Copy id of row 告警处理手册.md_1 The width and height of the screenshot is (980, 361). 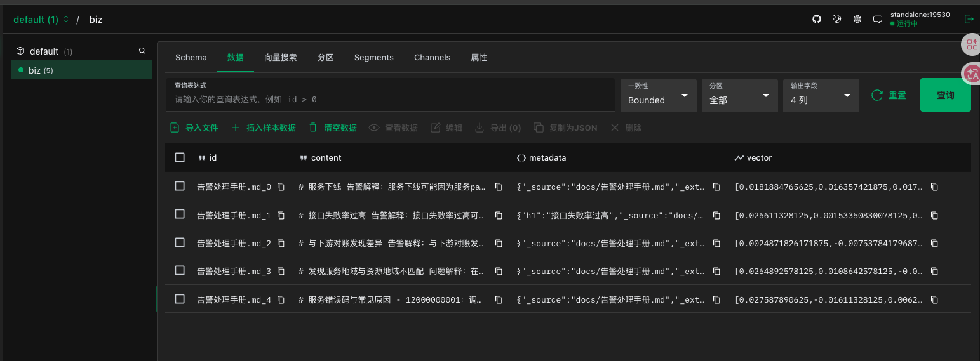point(281,215)
